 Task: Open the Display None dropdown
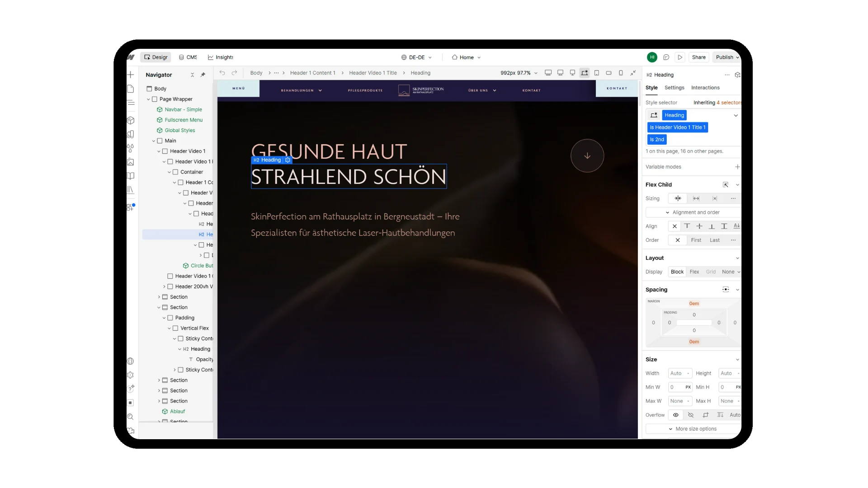tap(731, 272)
